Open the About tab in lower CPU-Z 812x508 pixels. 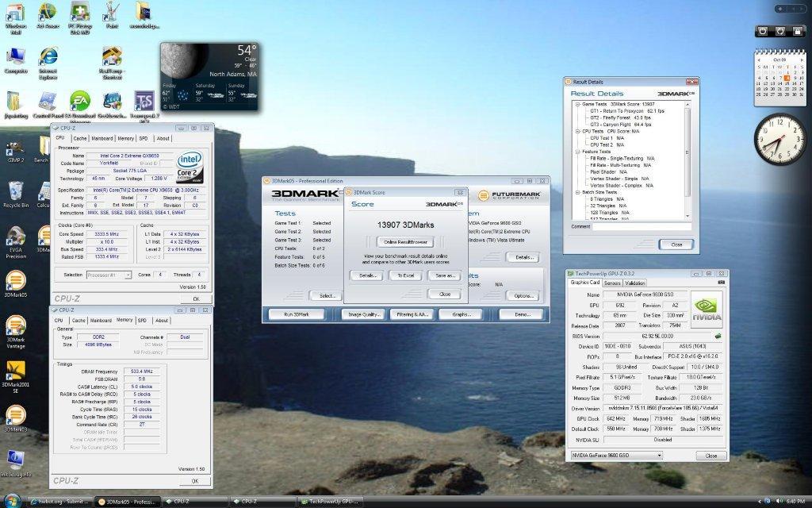click(162, 321)
